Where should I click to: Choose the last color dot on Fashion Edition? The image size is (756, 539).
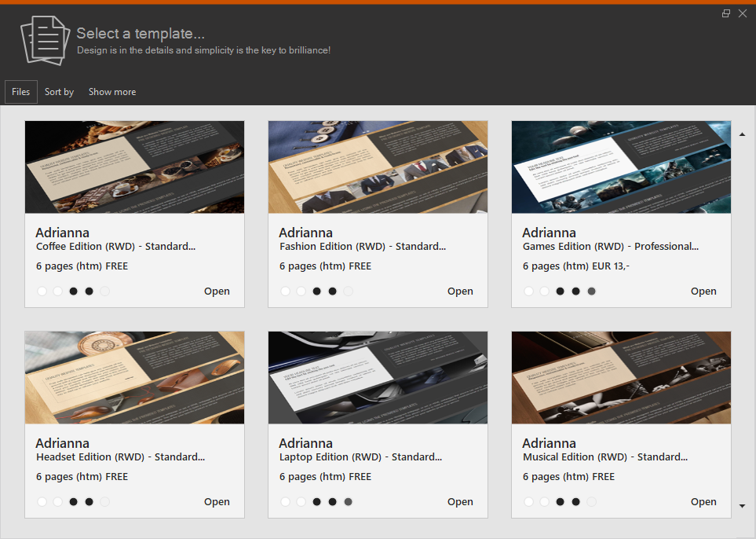348,291
